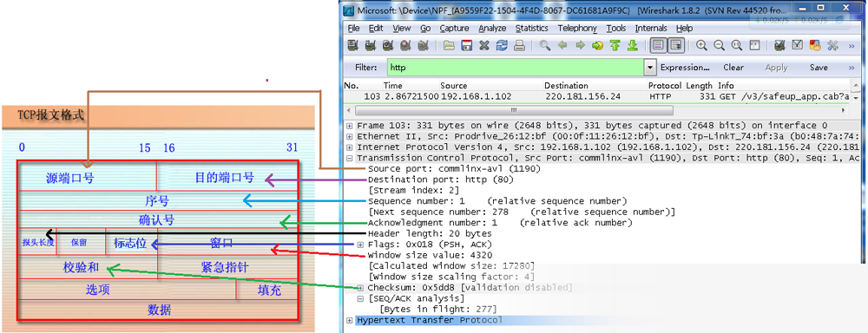Viewport: 868px width, 333px height.
Task: Jump to last packet icon
Action: [x=633, y=45]
